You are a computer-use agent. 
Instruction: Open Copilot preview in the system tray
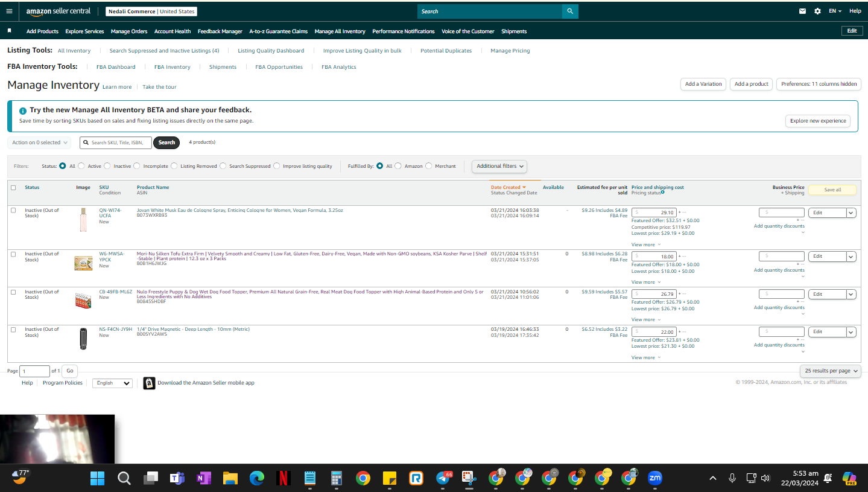[849, 479]
